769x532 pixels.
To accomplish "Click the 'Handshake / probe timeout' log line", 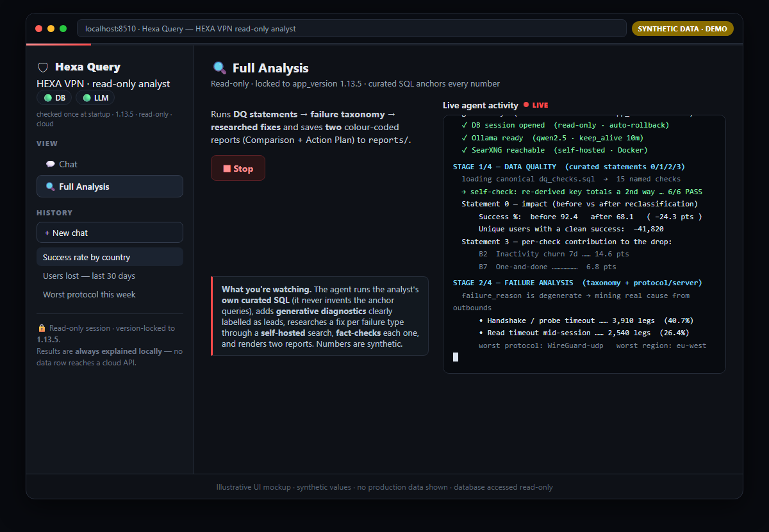I will [x=586, y=320].
